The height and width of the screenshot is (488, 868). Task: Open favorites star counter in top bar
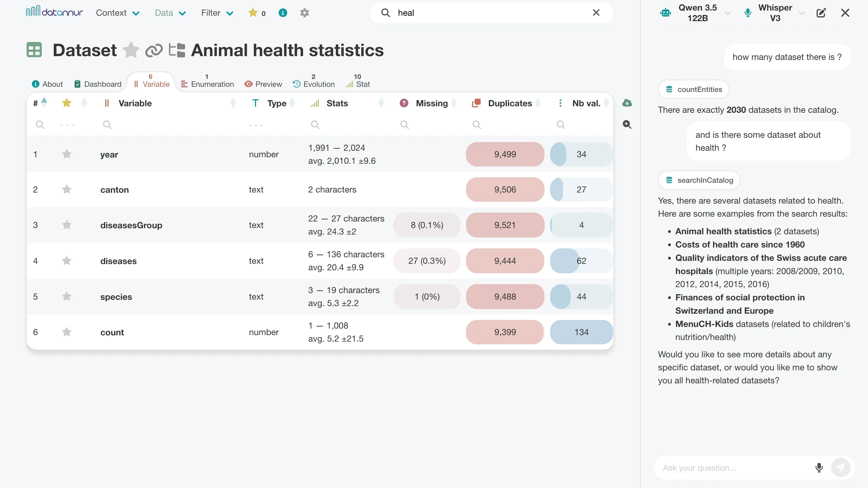(257, 13)
